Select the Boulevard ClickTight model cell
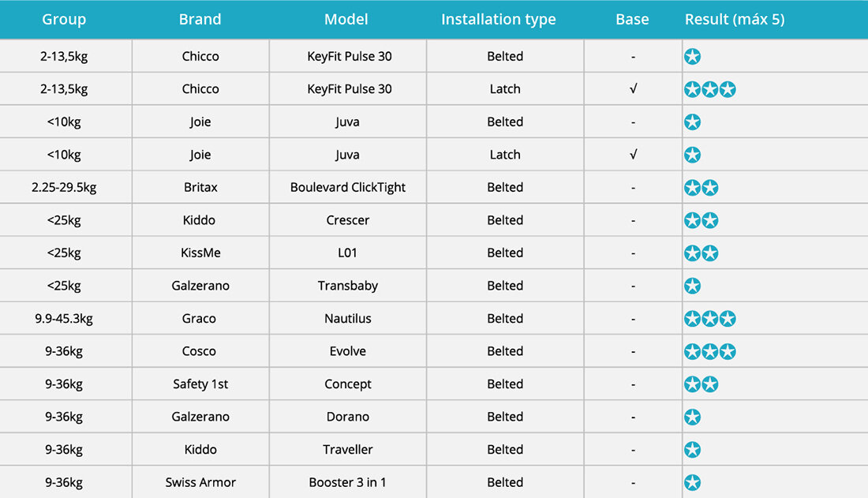 pos(348,187)
